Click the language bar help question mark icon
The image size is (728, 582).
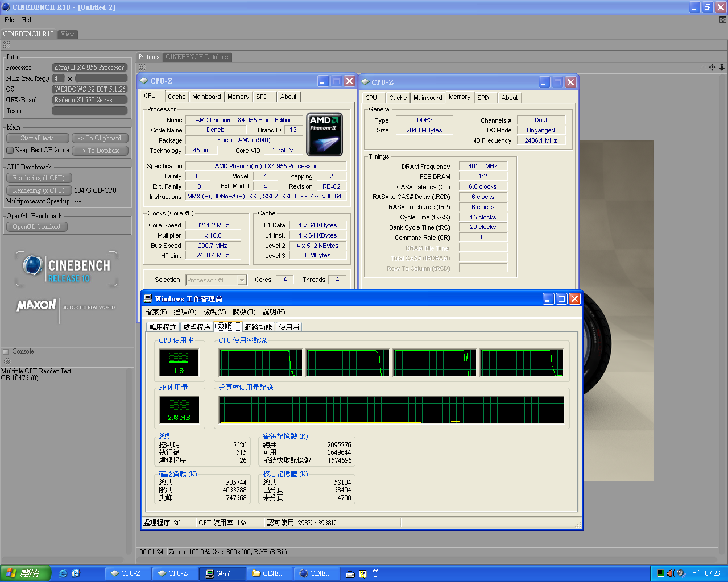362,574
